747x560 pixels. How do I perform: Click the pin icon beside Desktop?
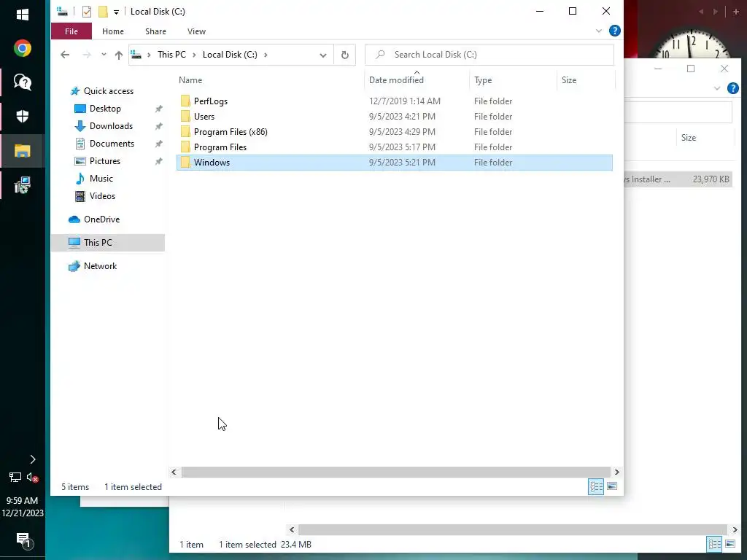click(158, 109)
